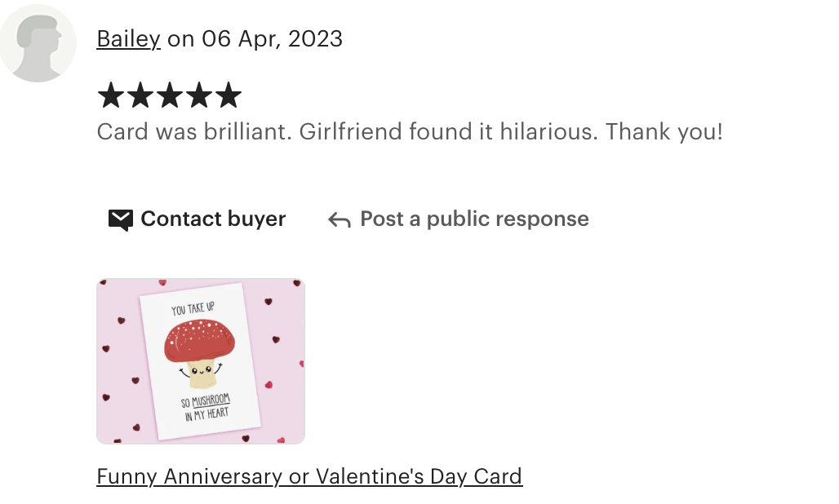This screenshot has height=504, width=839.
Task: Select the Contact buyer button label
Action: [x=213, y=219]
